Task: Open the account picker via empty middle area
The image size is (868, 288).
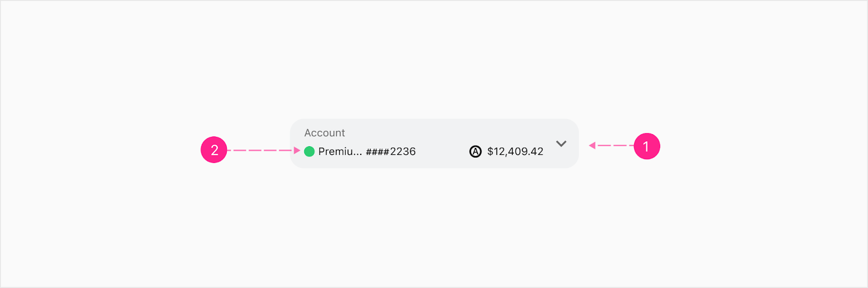Action: click(x=442, y=152)
